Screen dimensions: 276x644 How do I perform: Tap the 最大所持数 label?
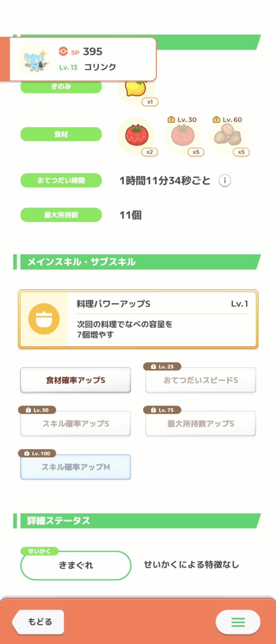click(61, 215)
